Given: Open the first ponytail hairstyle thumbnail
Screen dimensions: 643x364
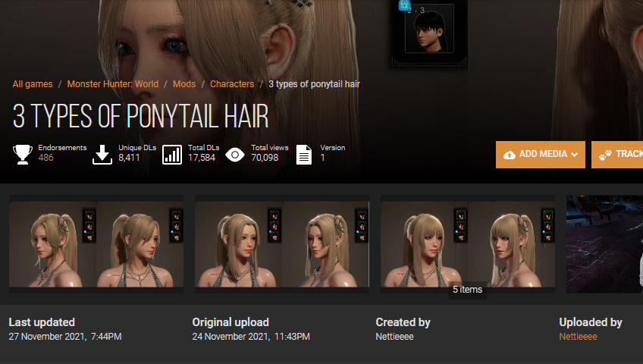Looking at the screenshot, I should tap(96, 244).
